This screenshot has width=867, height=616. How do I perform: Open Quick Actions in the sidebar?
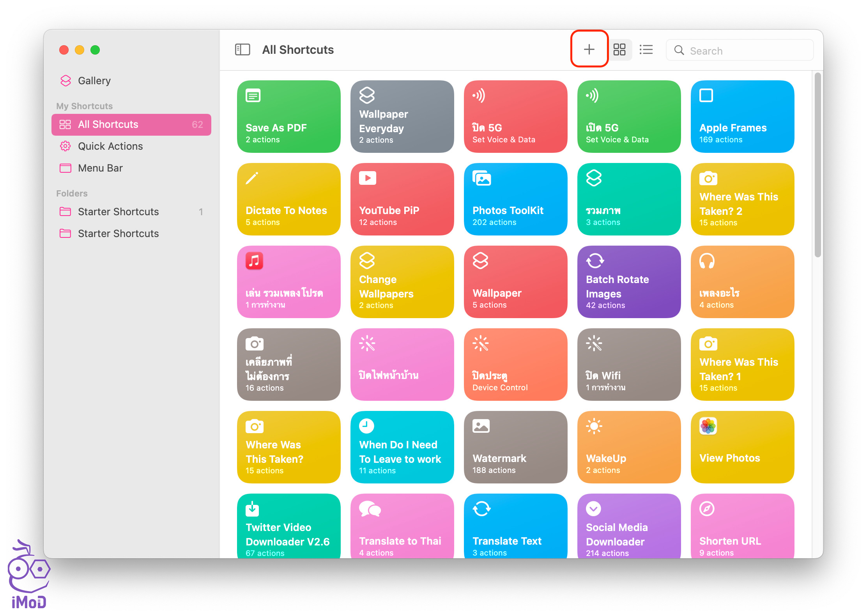pyautogui.click(x=110, y=146)
